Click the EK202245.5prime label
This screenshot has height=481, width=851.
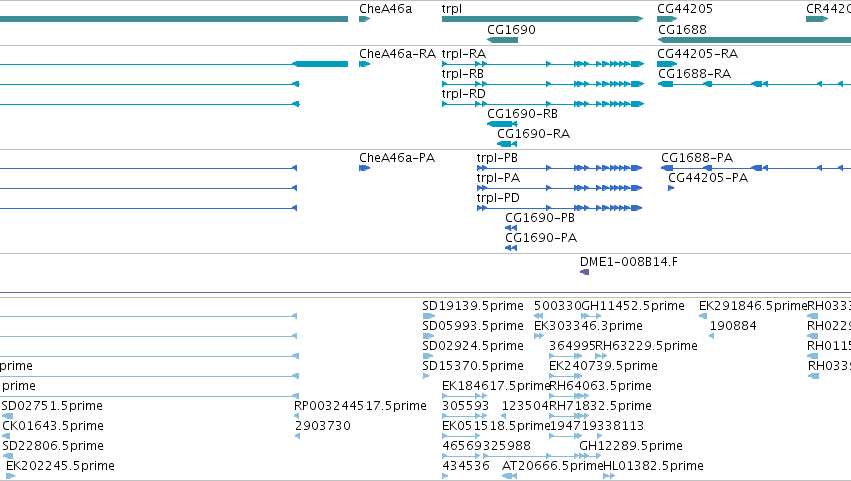point(60,466)
